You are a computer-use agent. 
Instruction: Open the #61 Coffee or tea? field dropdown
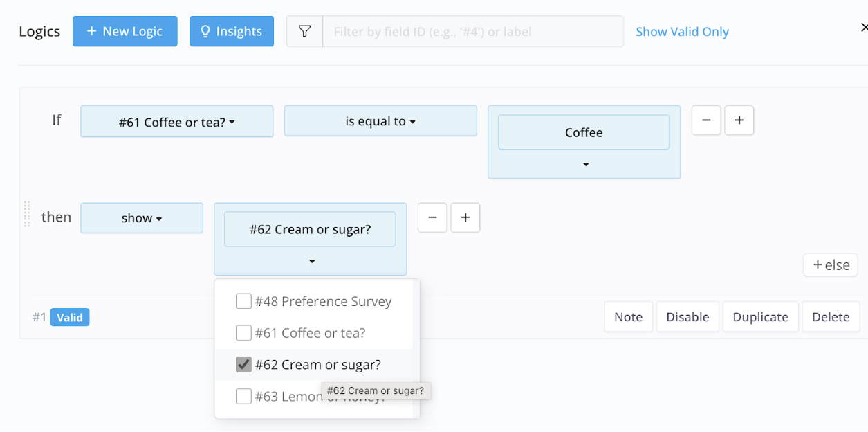click(x=176, y=120)
